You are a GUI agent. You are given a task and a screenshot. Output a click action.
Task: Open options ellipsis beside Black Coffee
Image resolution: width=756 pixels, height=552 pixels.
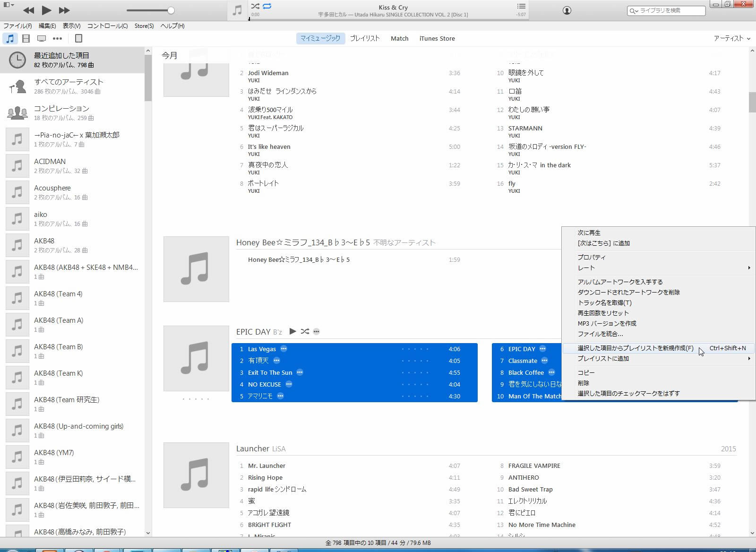click(551, 372)
